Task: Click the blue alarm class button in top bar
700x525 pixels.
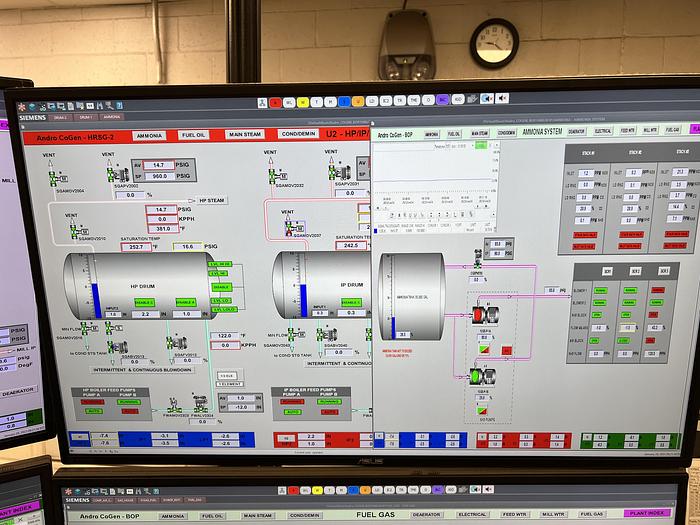Action: (344, 102)
